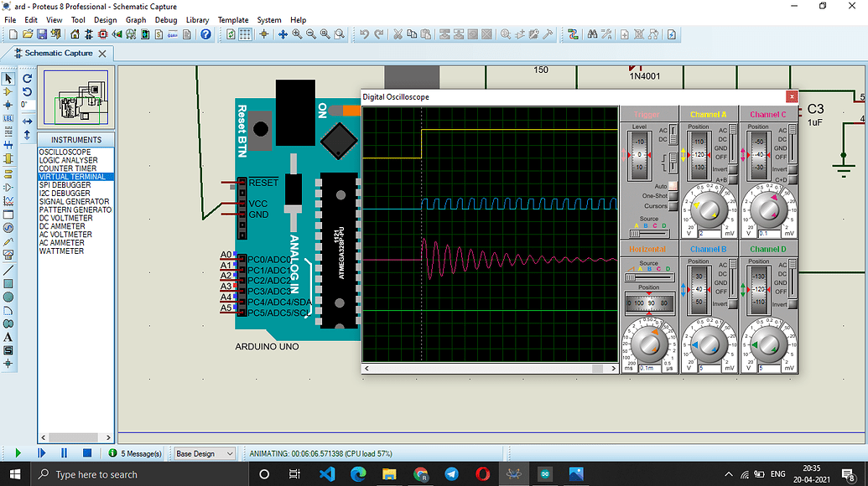The height and width of the screenshot is (486, 868).
Task: Enable Invert on Channel B
Action: pyautogui.click(x=733, y=304)
